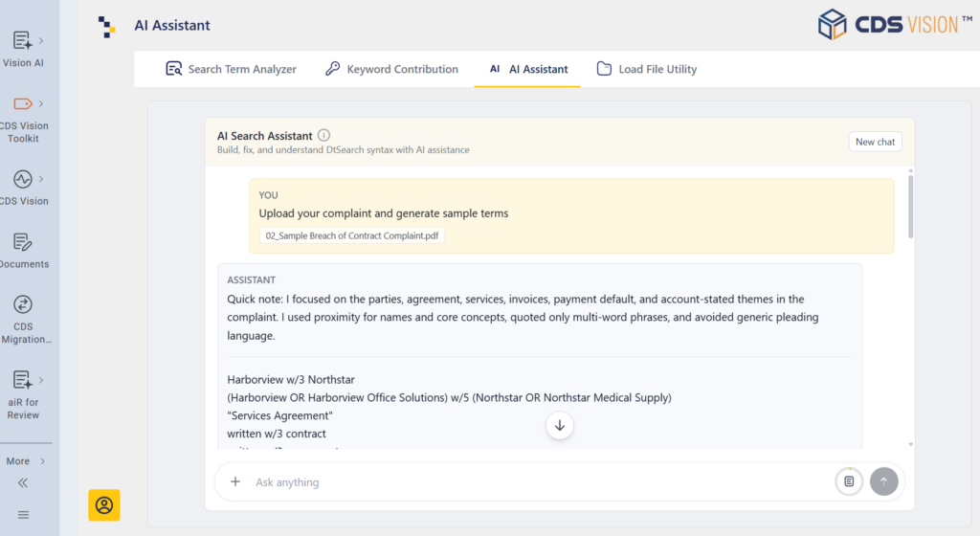Open the Vision AI sidebar icon
The width and height of the screenshot is (980, 536).
(23, 40)
